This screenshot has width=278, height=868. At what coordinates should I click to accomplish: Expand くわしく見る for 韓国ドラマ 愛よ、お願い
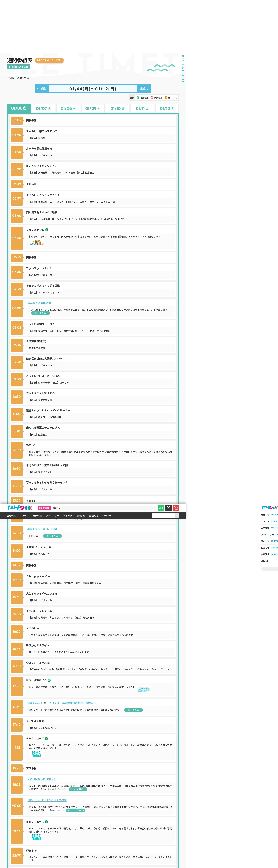tap(52, 536)
